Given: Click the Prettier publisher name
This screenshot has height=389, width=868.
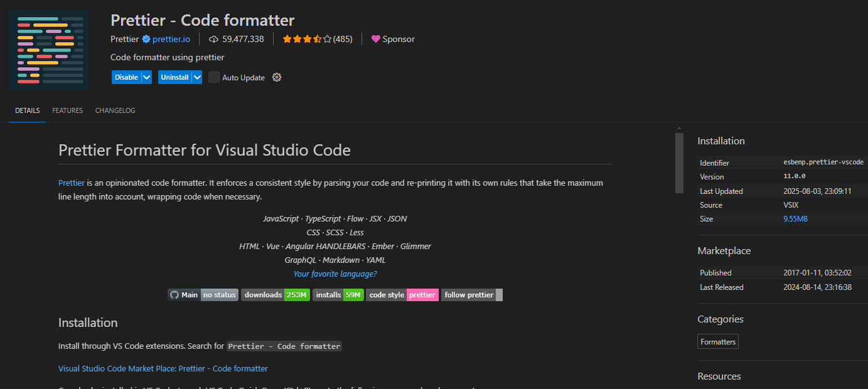Looking at the screenshot, I should pos(125,39).
